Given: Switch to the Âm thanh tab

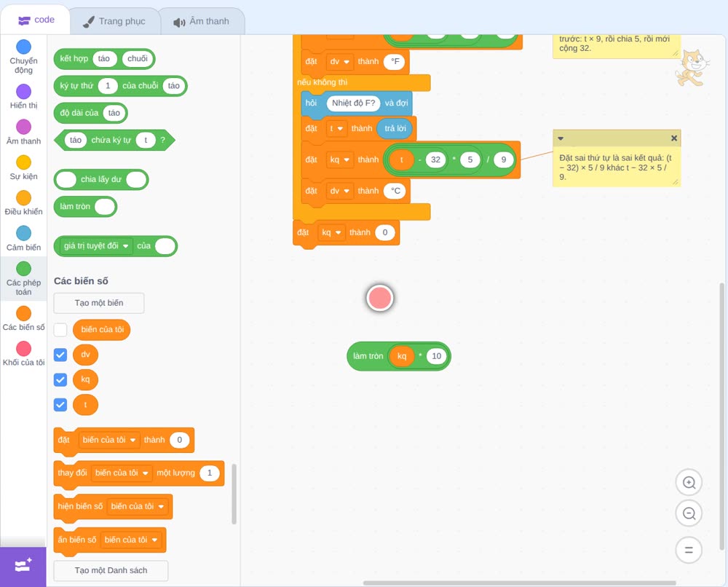Looking at the screenshot, I should [x=202, y=21].
